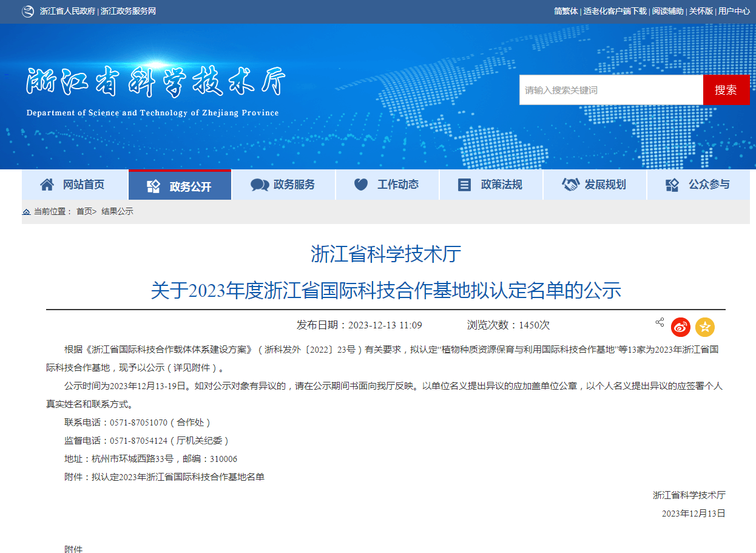Select 政务公开 navigation tab

[x=180, y=185]
